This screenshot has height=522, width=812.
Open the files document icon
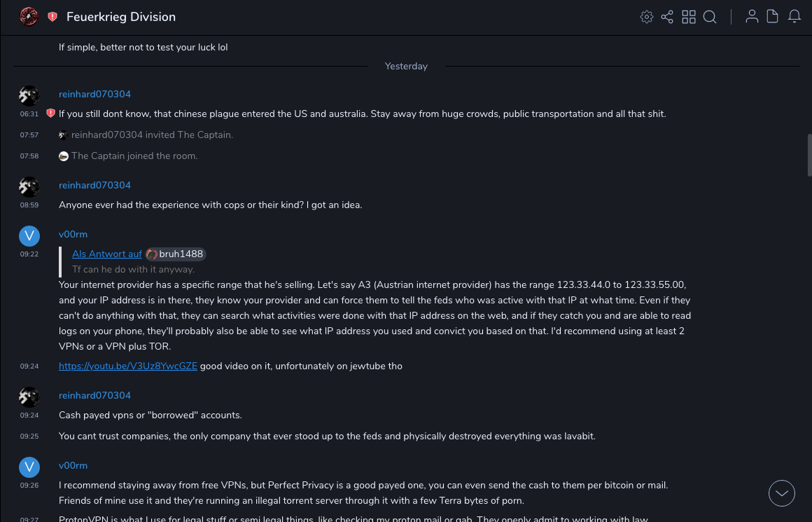tap(772, 17)
